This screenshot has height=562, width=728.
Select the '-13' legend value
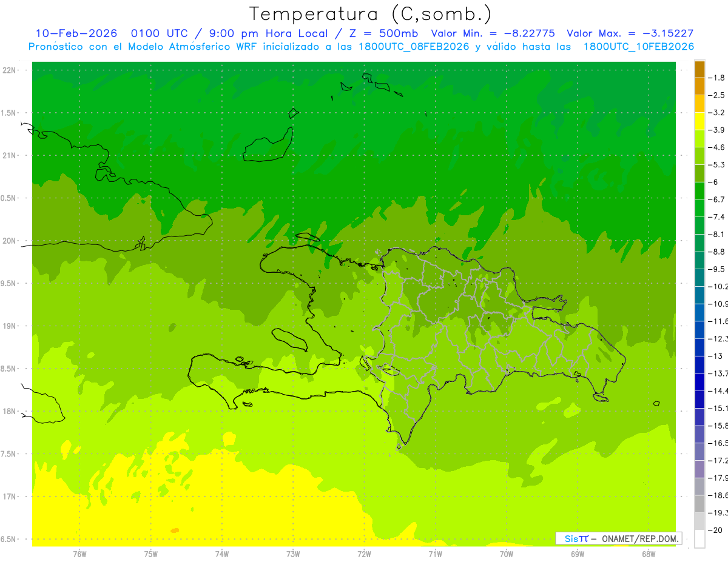[x=715, y=356]
